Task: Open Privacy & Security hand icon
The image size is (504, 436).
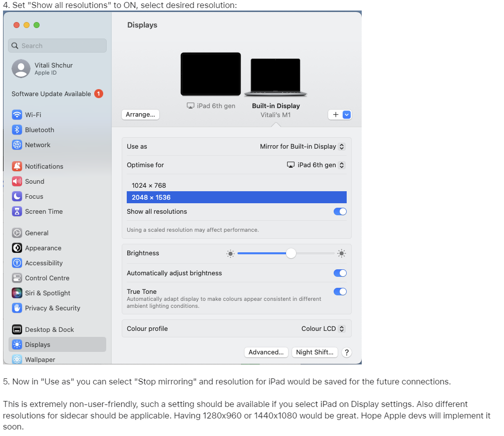Action: (x=17, y=308)
